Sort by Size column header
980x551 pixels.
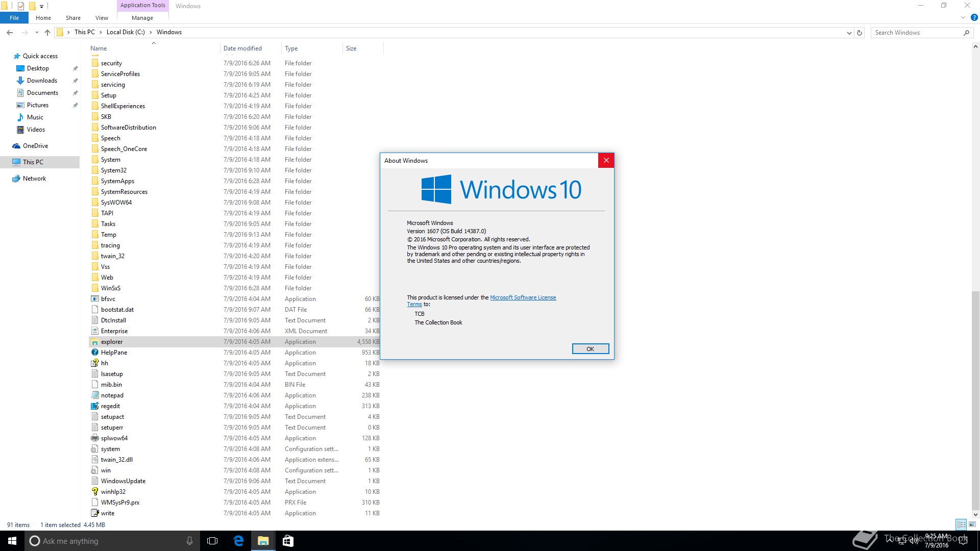pos(363,48)
